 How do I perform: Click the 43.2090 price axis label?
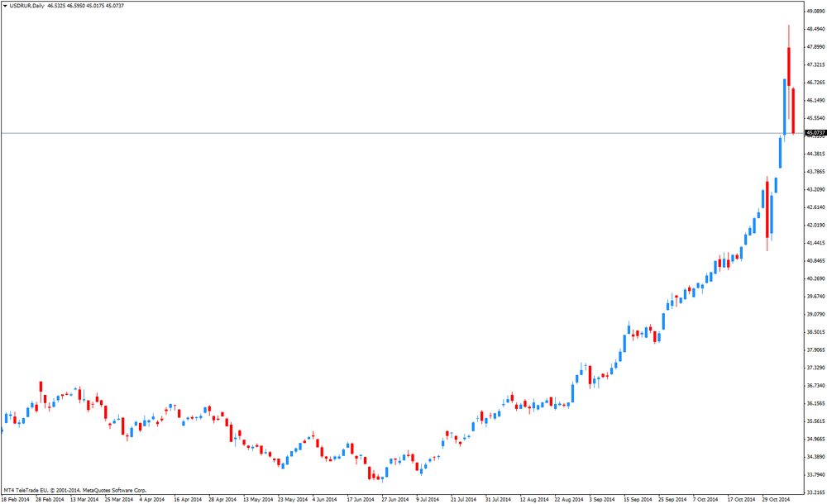point(815,189)
